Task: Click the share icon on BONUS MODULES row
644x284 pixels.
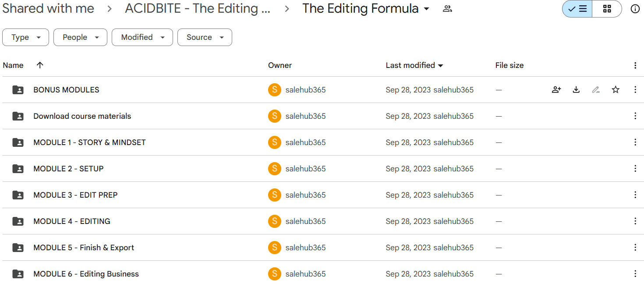Action: [556, 90]
